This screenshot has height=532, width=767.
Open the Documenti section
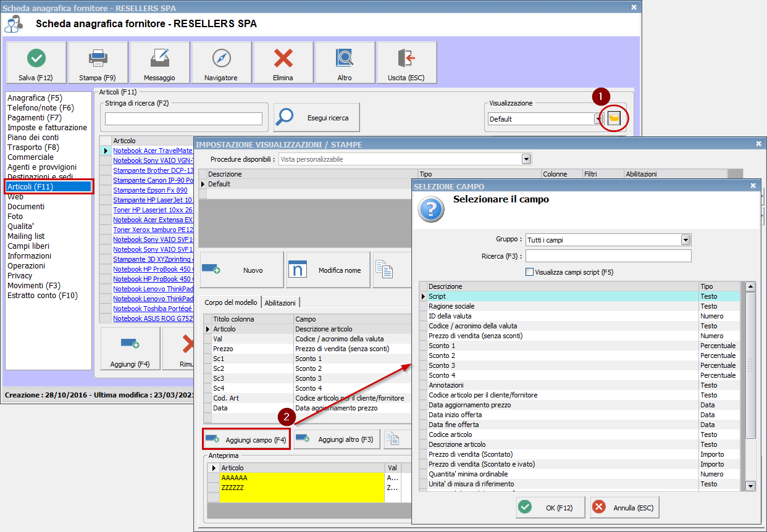pyautogui.click(x=26, y=206)
